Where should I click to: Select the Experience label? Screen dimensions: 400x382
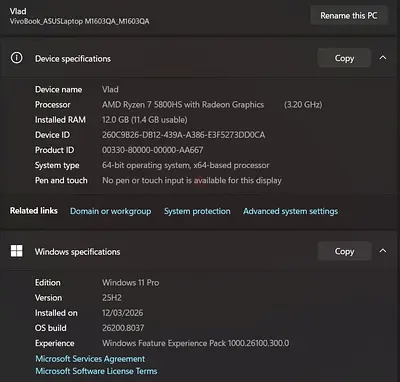pos(55,343)
